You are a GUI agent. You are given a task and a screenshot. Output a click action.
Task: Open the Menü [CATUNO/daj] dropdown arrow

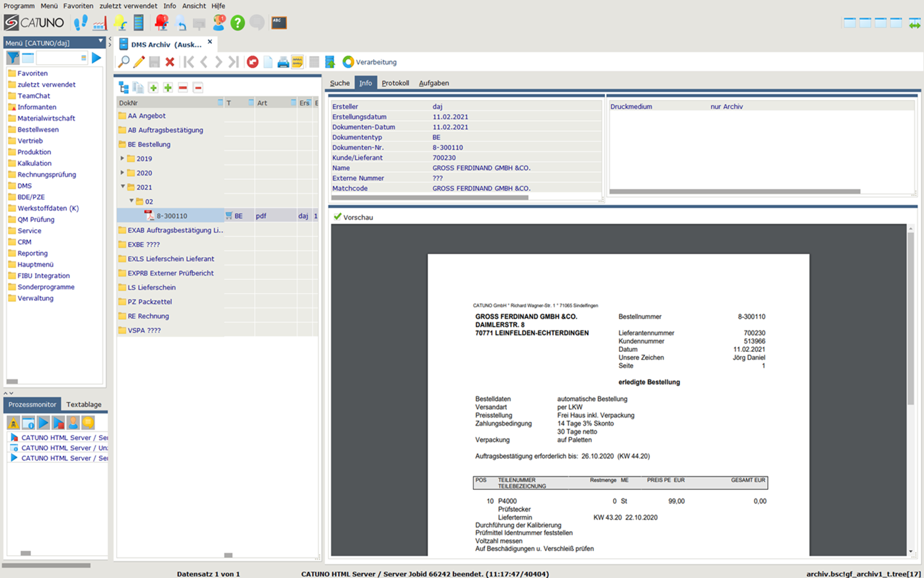pos(100,41)
